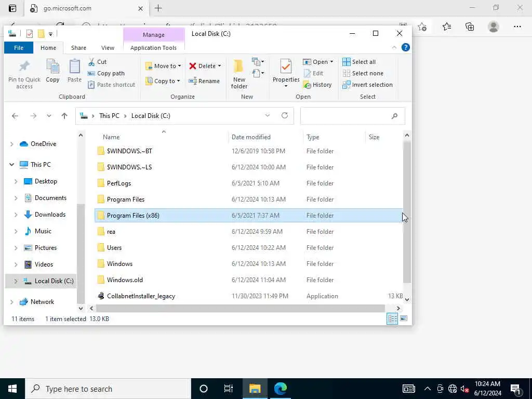Go up one folder level

pos(64,116)
